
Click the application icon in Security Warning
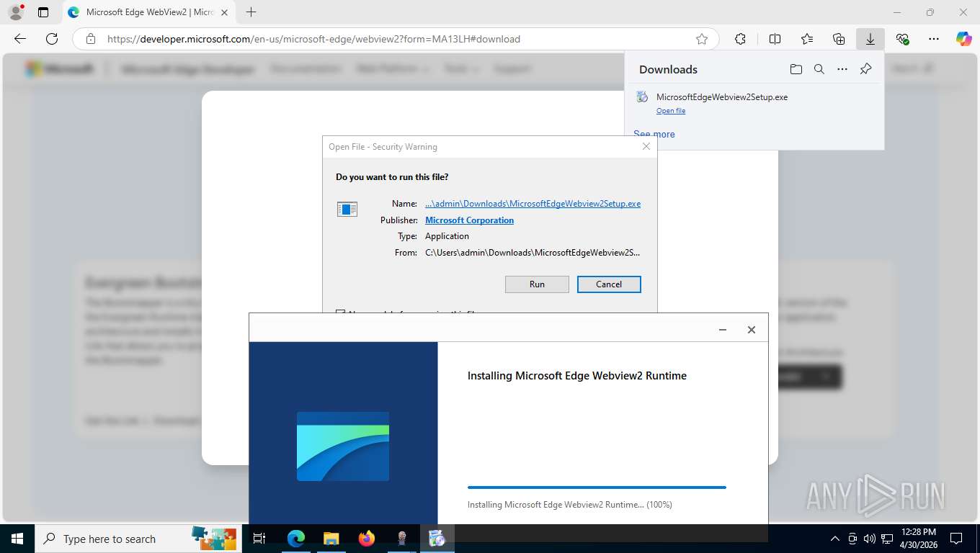click(347, 210)
